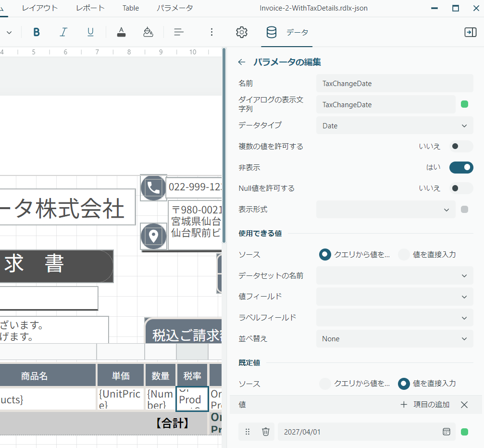Select 値を直接入力 under 既定値

[404, 384]
